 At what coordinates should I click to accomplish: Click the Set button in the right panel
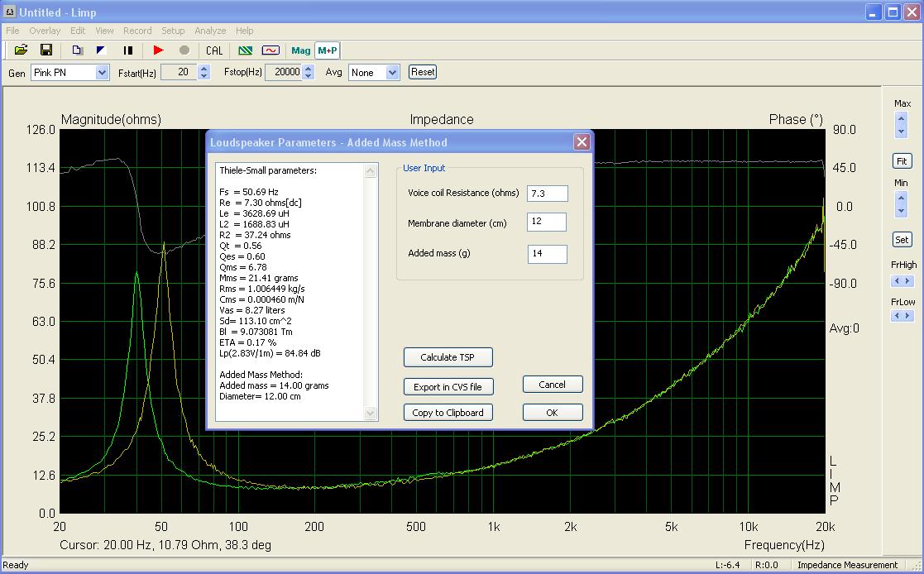902,240
